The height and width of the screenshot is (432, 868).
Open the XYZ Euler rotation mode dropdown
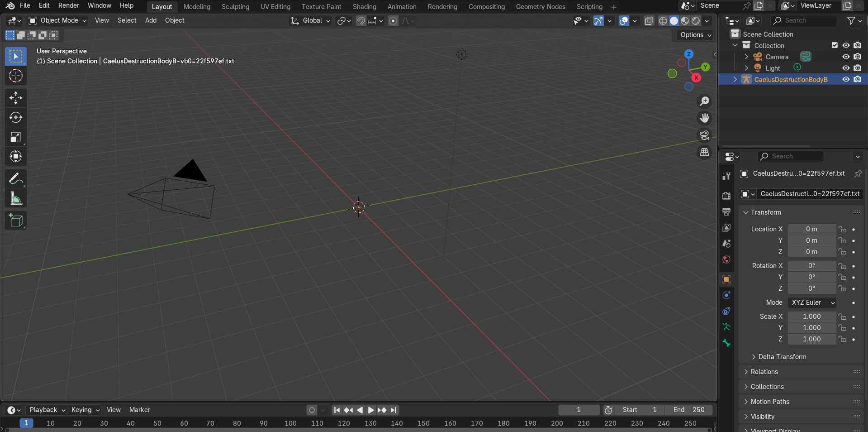[x=812, y=302]
